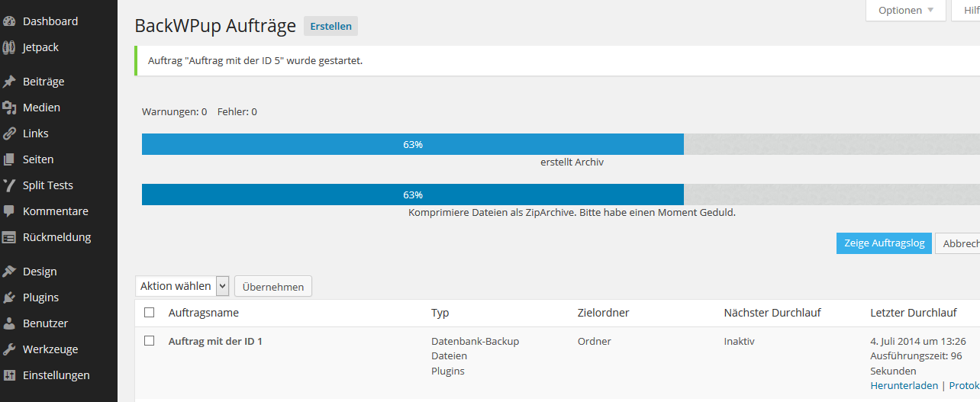Select all jobs with header checkbox
Image resolution: width=980 pixels, height=402 pixels.
pyautogui.click(x=150, y=313)
